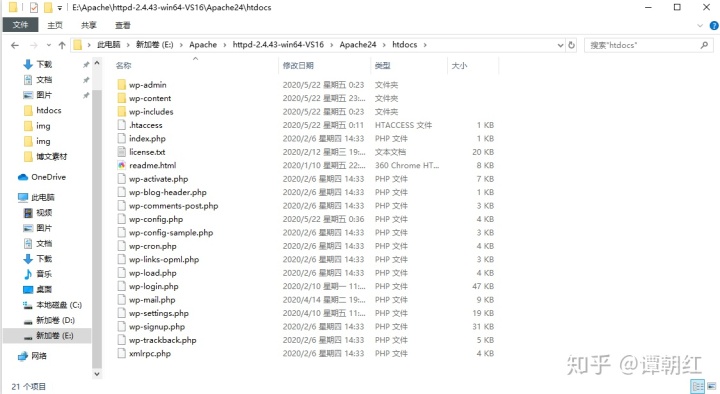Select the wp-links-opml.php file name
This screenshot has width=720, height=394.
coord(164,259)
